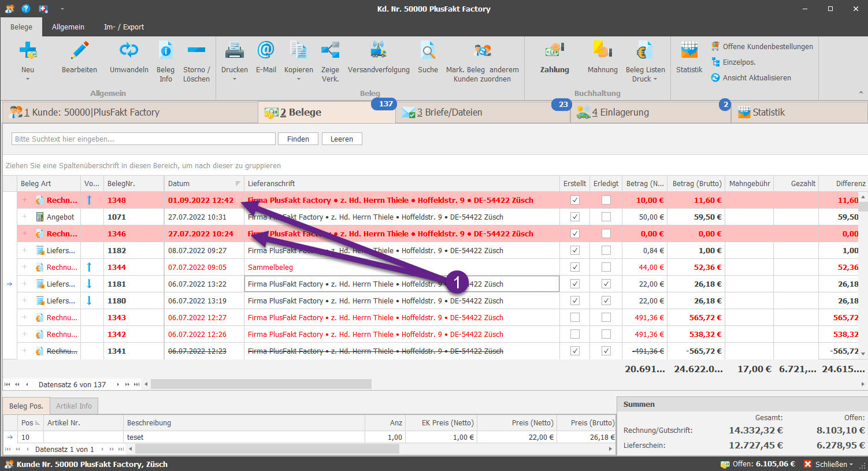The width and height of the screenshot is (868, 471).
Task: Sort by the BelegNr. column header
Action: tap(133, 183)
